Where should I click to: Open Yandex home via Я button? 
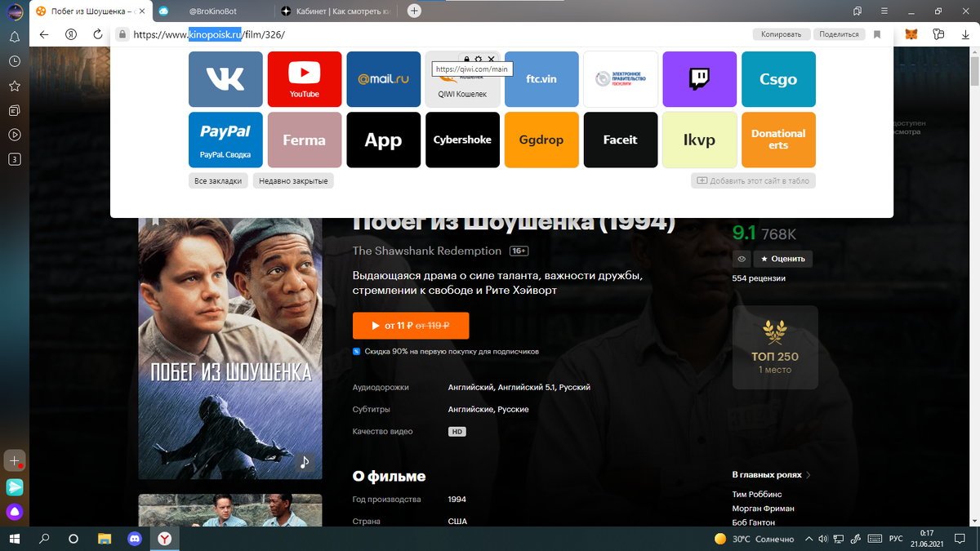71,34
